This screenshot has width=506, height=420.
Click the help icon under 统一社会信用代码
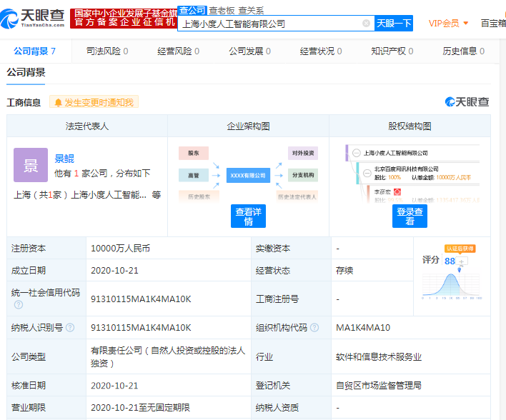(19, 304)
